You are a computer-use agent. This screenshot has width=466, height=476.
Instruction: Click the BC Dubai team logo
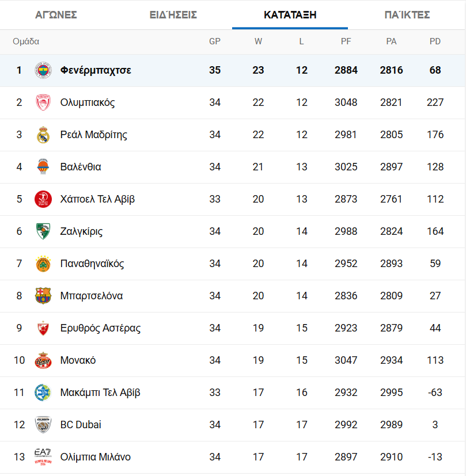tap(43, 425)
